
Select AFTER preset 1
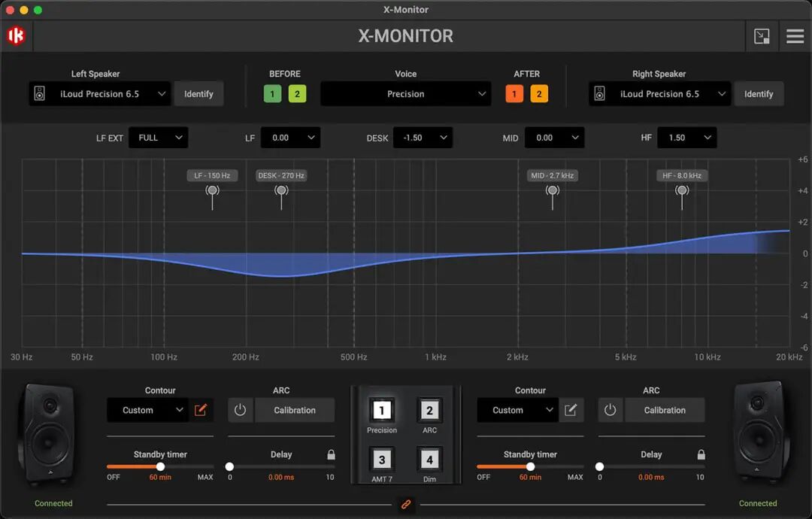click(x=514, y=94)
